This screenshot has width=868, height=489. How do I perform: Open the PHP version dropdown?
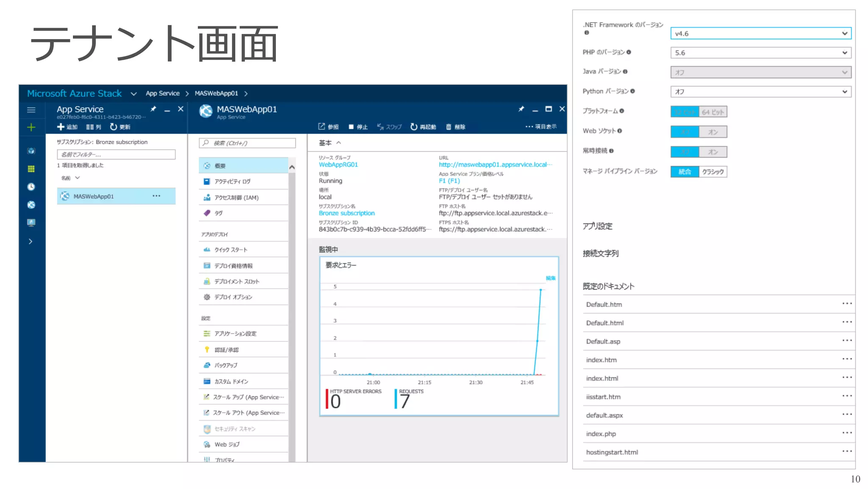[760, 53]
